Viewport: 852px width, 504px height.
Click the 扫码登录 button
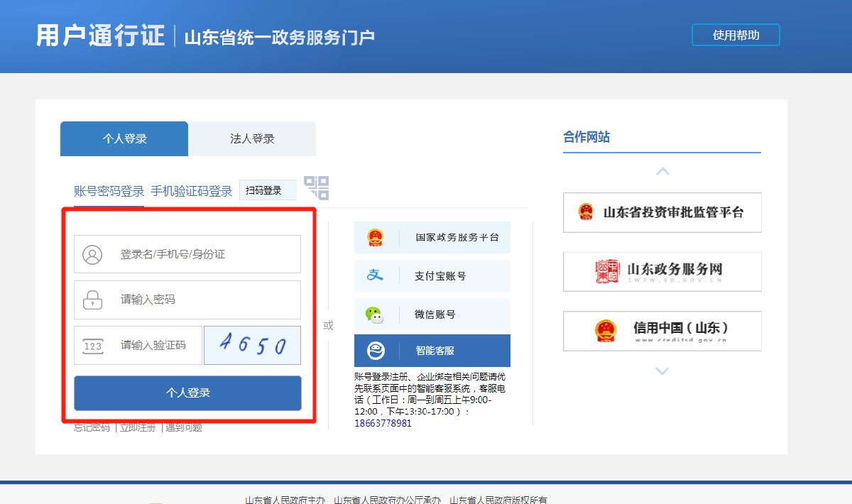267,190
